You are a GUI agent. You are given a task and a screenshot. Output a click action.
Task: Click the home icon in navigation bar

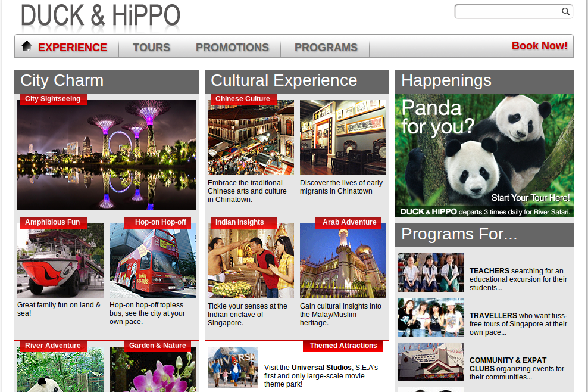(x=27, y=46)
